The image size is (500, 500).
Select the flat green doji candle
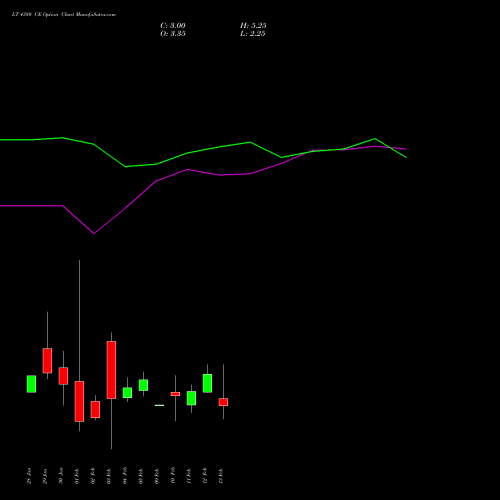[159, 405]
